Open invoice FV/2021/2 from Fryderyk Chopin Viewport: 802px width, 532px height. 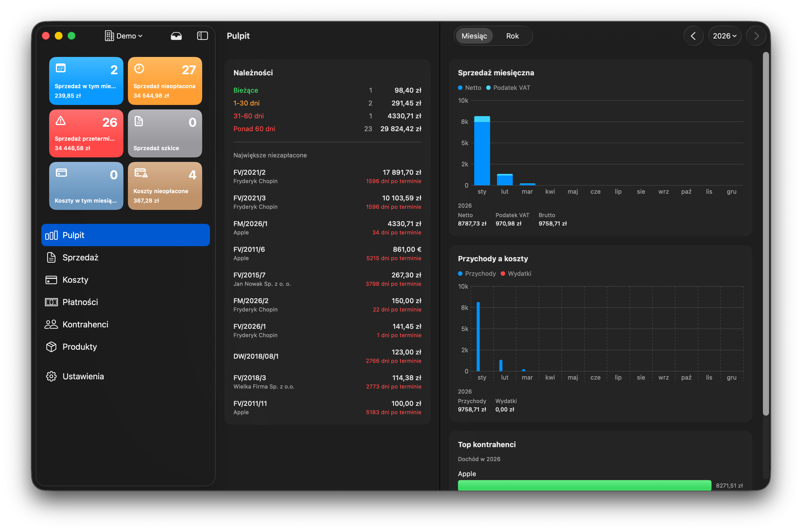tap(327, 176)
